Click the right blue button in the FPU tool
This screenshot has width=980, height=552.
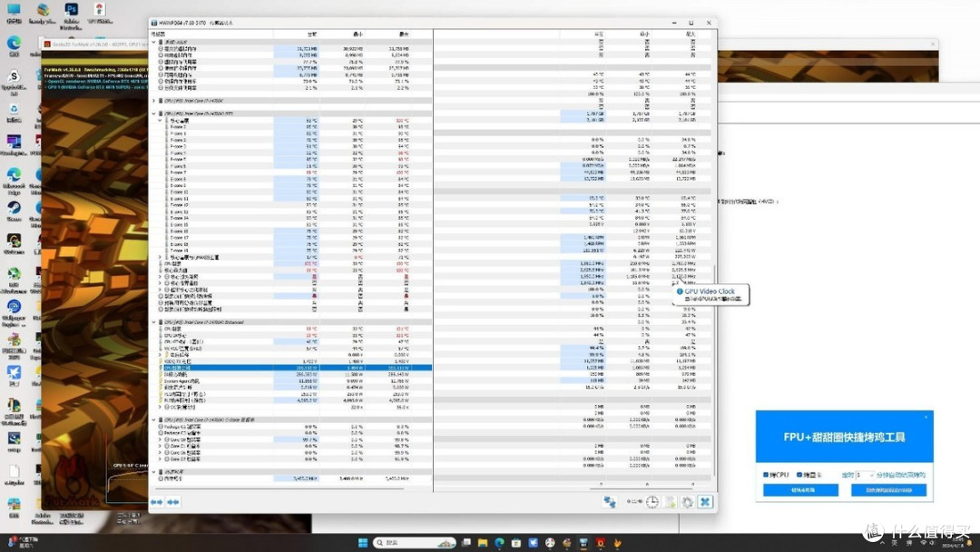coord(888,490)
